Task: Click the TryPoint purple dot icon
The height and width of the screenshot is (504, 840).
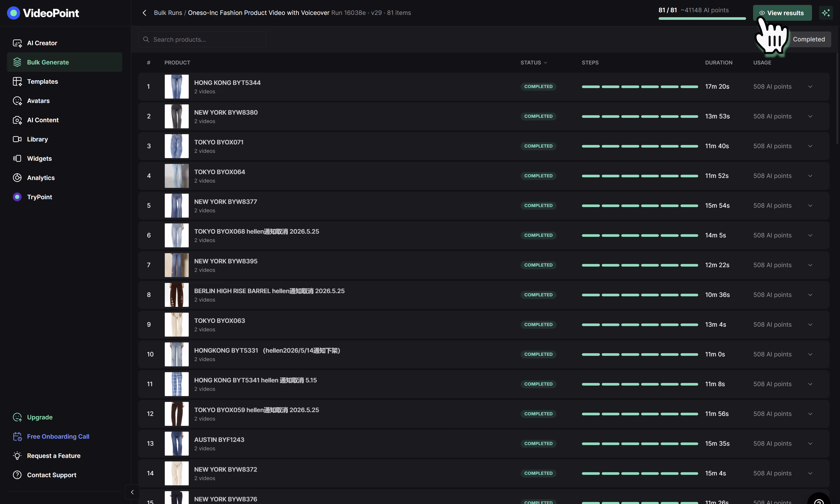Action: 17,197
